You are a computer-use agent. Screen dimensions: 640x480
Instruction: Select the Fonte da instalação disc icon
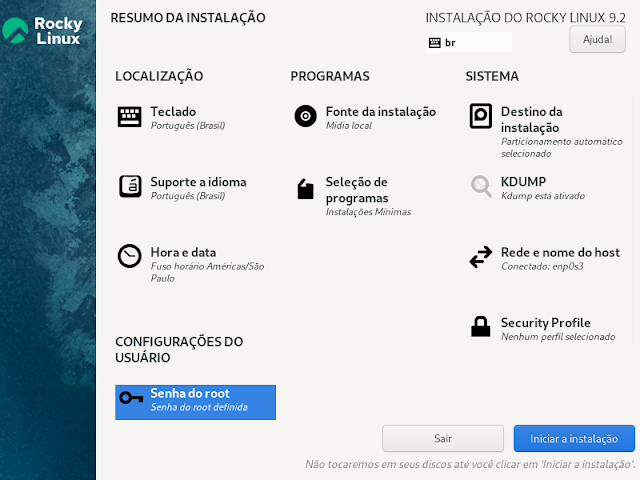click(x=305, y=116)
